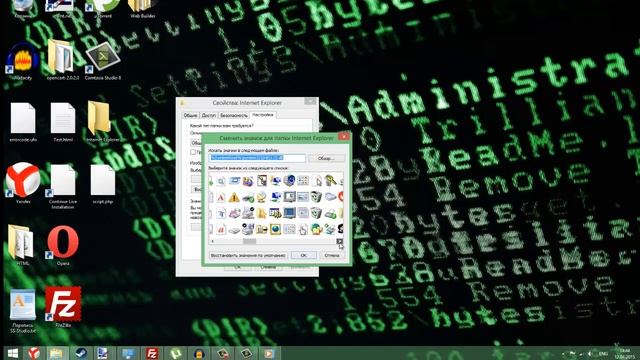640x360 pixels.
Task: Select the globe on stand icon in list
Action: click(x=261, y=198)
